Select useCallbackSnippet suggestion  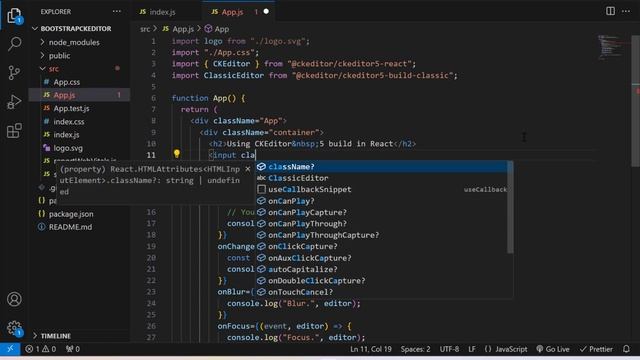pos(381,189)
